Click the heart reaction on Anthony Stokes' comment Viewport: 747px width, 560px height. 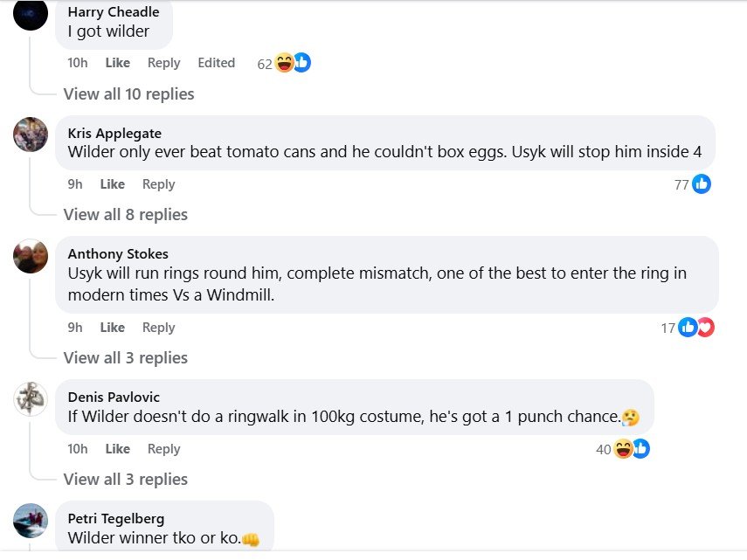(x=704, y=328)
